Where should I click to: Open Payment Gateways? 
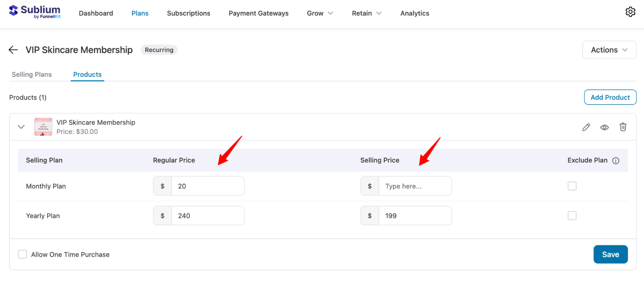(x=258, y=13)
